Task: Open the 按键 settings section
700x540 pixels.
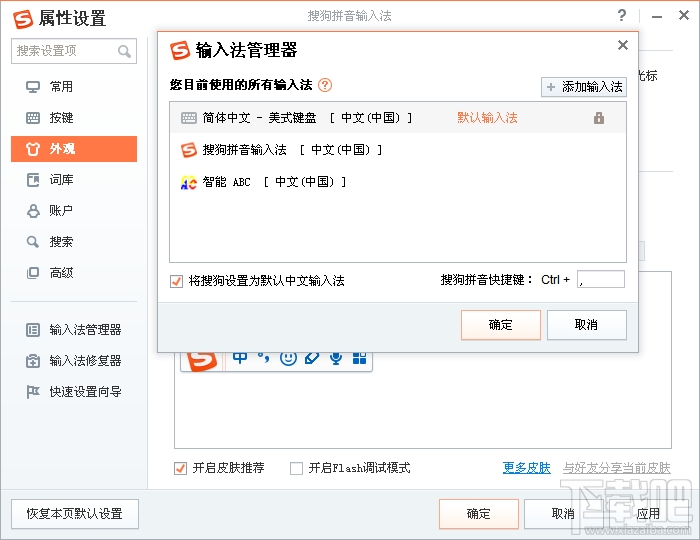Action: pos(74,118)
